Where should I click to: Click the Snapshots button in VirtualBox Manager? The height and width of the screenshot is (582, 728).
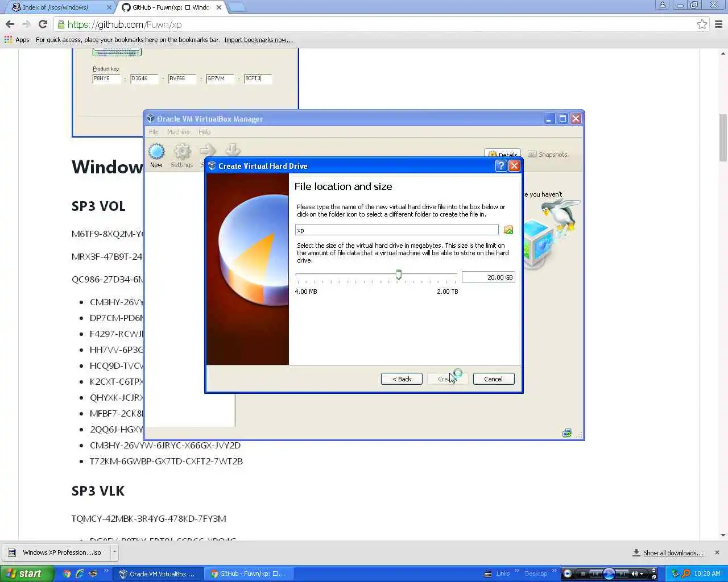tap(548, 154)
